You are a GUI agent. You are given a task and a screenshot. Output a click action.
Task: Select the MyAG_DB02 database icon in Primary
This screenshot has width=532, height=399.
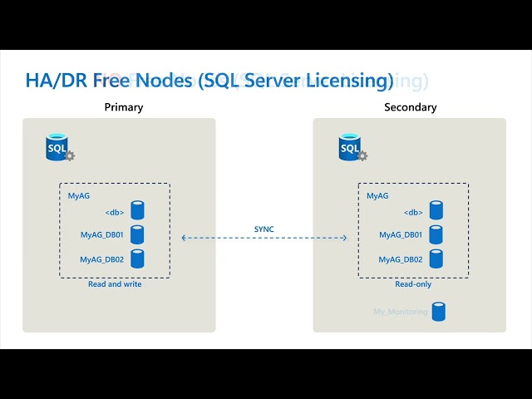pyautogui.click(x=137, y=259)
